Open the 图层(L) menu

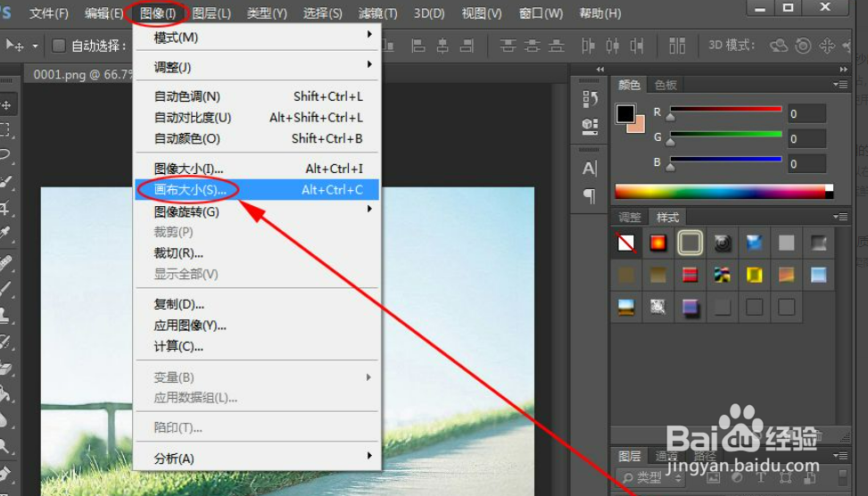pyautogui.click(x=211, y=13)
